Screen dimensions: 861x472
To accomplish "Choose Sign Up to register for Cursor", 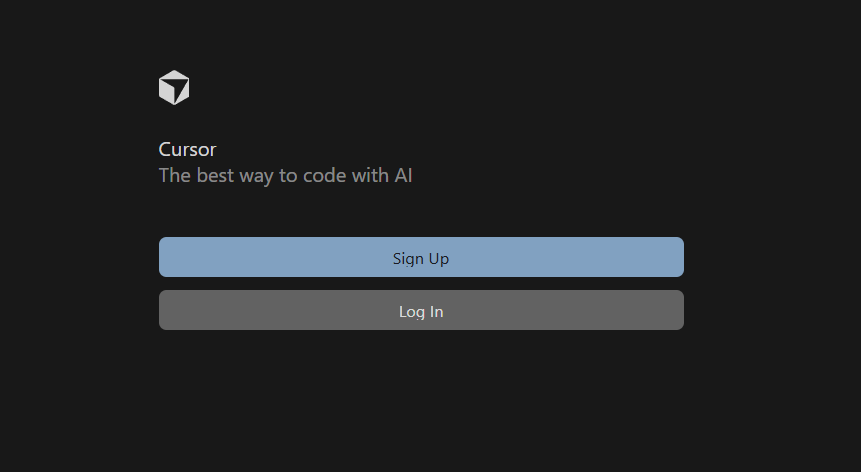I will click(x=421, y=257).
